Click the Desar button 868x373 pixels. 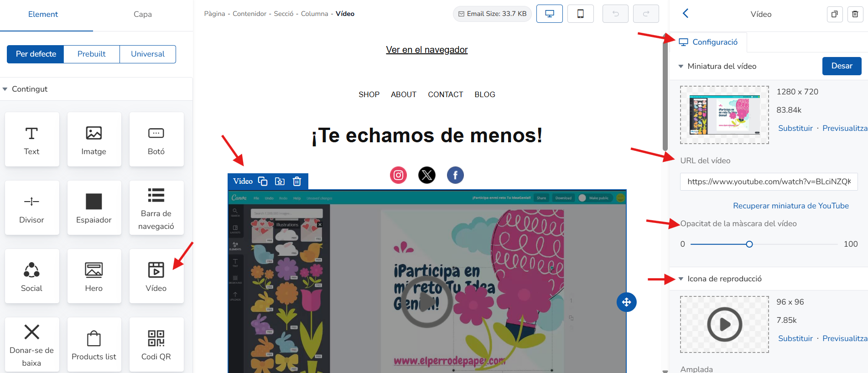842,66
